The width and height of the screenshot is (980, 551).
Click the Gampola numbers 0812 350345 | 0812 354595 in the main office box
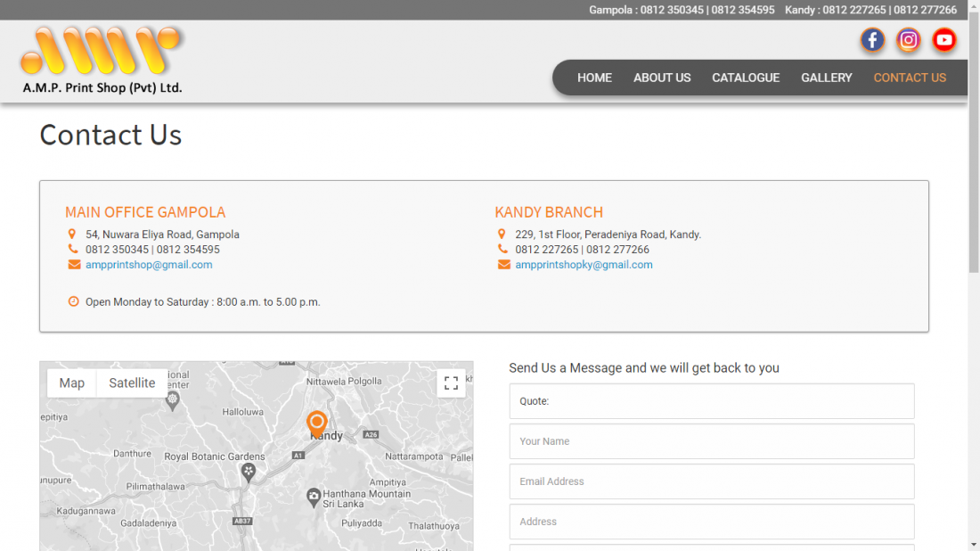(x=152, y=250)
